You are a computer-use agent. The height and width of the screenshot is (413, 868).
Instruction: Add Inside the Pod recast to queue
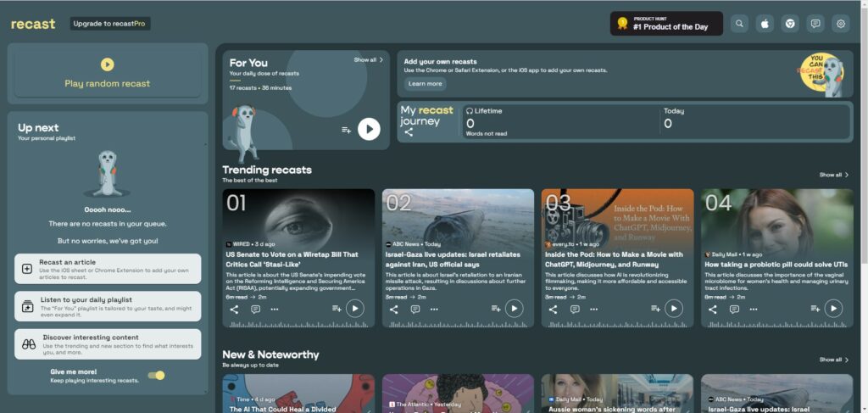(x=655, y=309)
